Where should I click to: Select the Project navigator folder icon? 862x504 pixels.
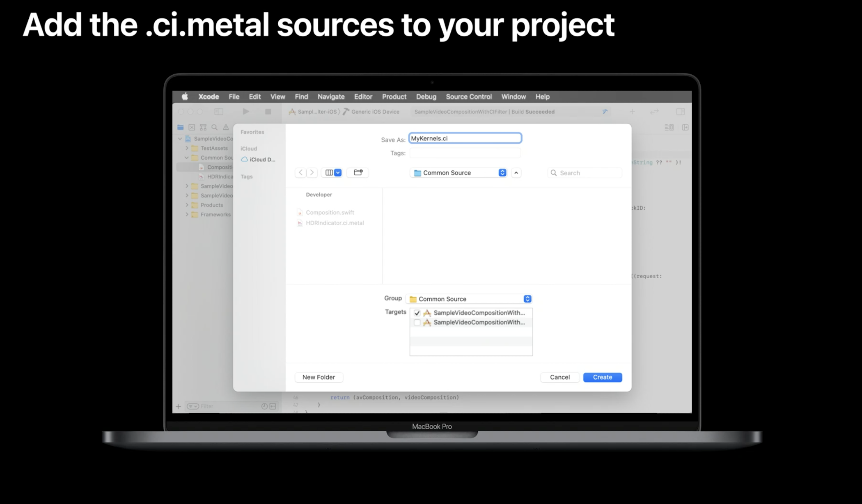tap(180, 127)
